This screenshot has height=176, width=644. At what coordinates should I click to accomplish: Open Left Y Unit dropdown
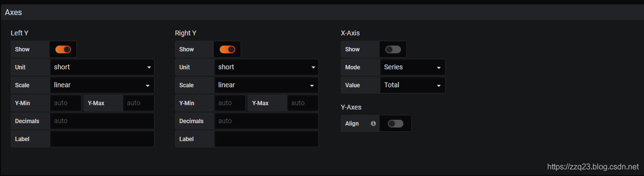coord(102,67)
